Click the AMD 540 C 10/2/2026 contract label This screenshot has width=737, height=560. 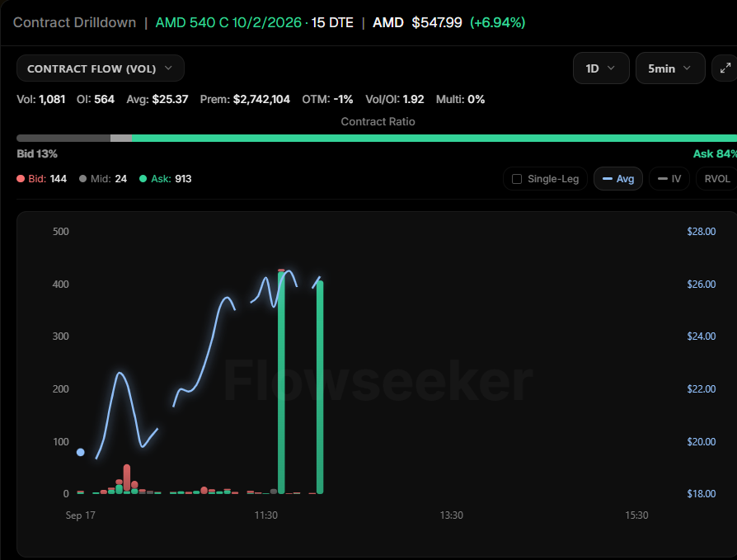pyautogui.click(x=228, y=22)
